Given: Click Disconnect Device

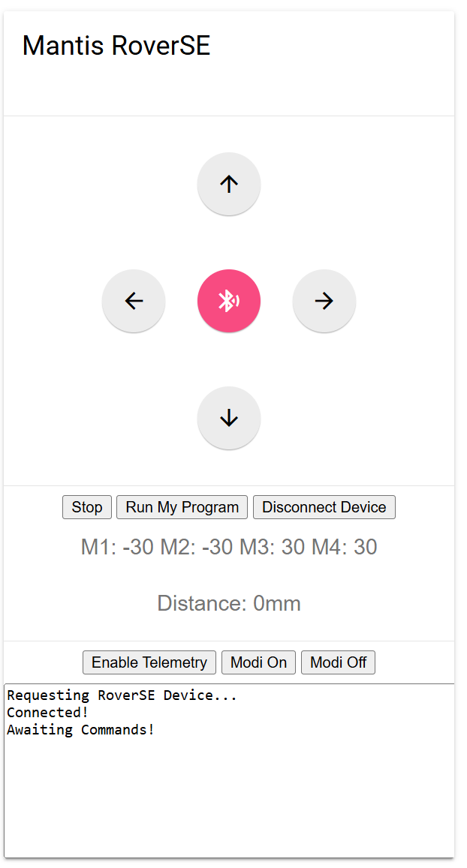Looking at the screenshot, I should (x=324, y=507).
